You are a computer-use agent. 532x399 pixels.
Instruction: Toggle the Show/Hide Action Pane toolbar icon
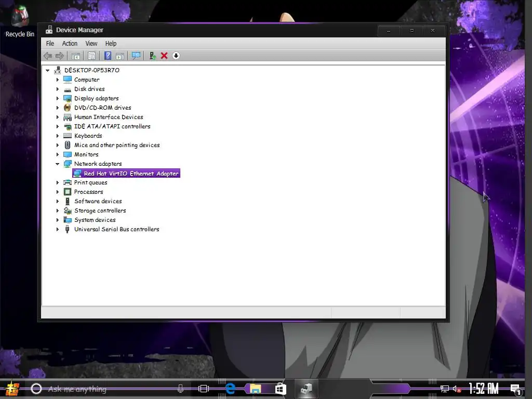click(120, 56)
